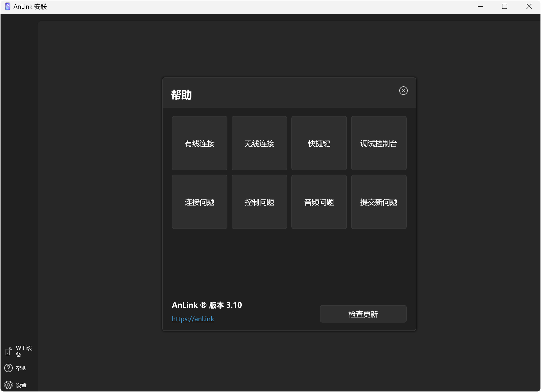Click the AnLink app icon in title bar
Image resolution: width=541 pixels, height=392 pixels.
pos(7,6)
